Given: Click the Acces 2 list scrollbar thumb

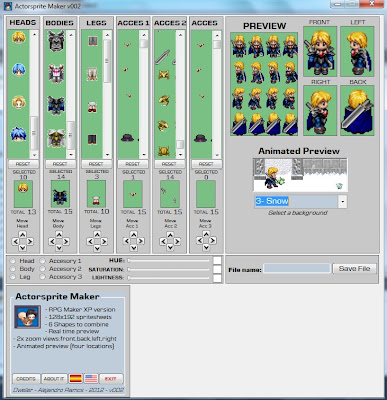Looking at the screenshot, I should [180, 144].
